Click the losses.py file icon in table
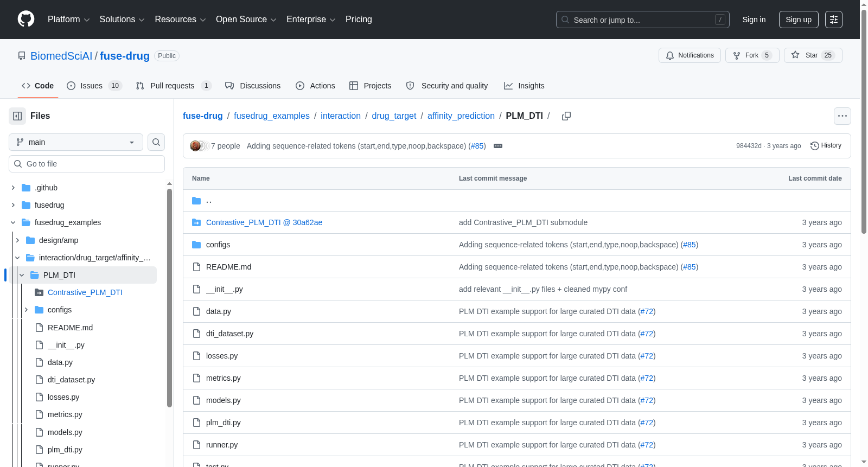The image size is (868, 467). click(196, 356)
